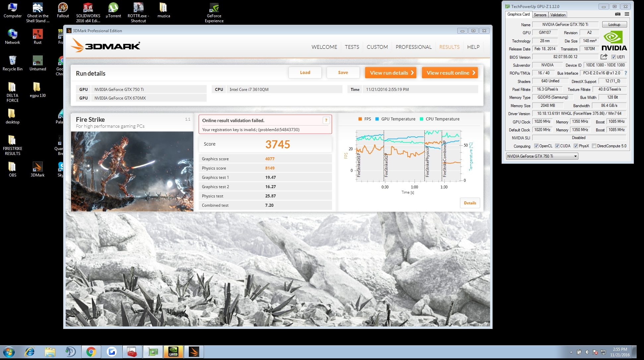The height and width of the screenshot is (360, 644).
Task: Open the PROFESSIONAL menu in 3DMark
Action: 414,47
